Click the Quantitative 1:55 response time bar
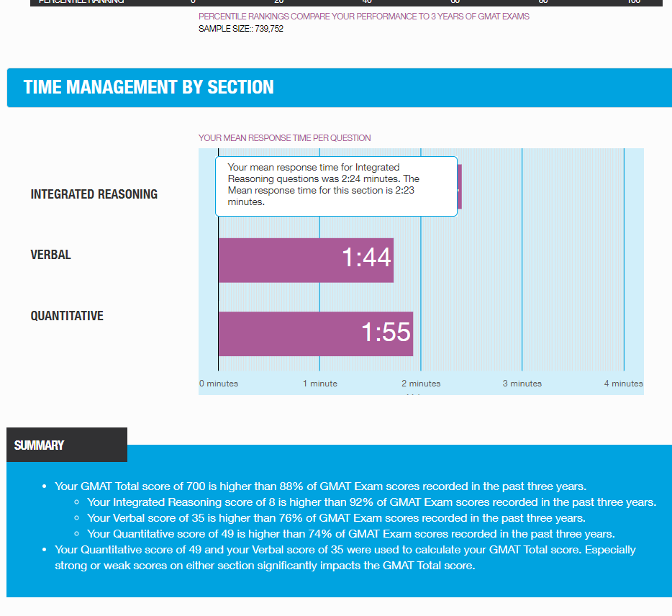The height and width of the screenshot is (616, 672). 316,333
